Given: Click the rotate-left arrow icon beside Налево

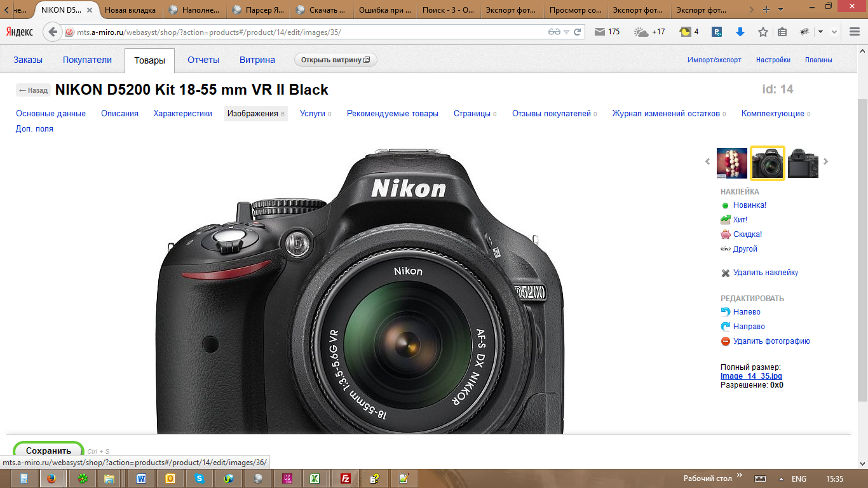Looking at the screenshot, I should coord(725,312).
